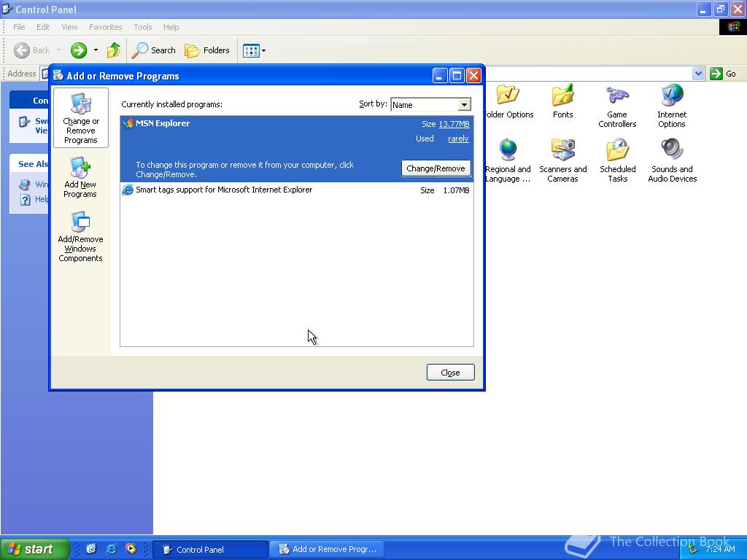747x560 pixels.
Task: Click the 'rarely' usage link
Action: point(458,139)
